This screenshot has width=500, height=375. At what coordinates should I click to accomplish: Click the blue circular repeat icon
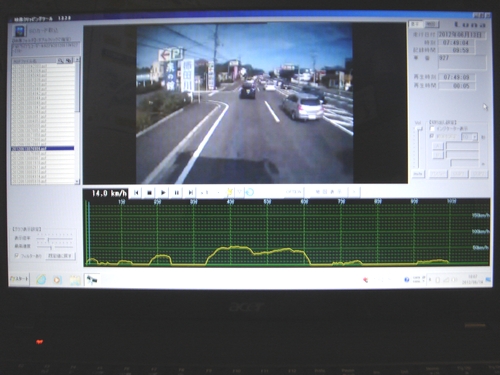pos(250,192)
